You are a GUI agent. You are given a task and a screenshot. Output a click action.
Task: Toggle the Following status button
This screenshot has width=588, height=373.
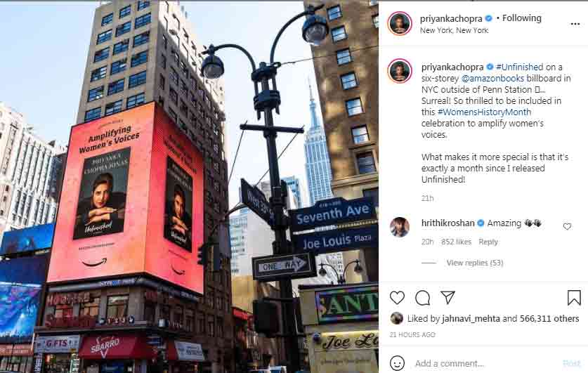point(522,18)
